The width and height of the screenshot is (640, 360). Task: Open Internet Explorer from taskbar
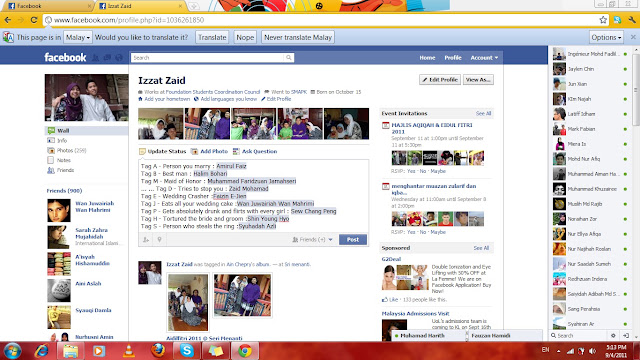pyautogui.click(x=41, y=351)
